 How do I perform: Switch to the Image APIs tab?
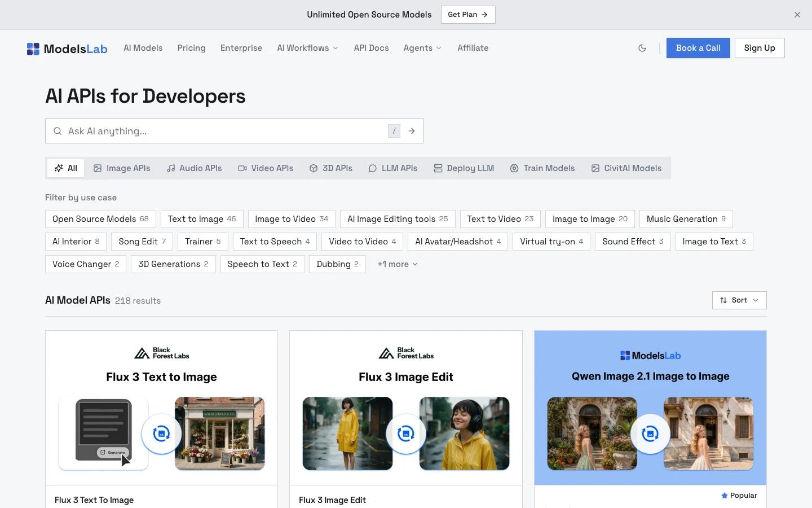122,168
